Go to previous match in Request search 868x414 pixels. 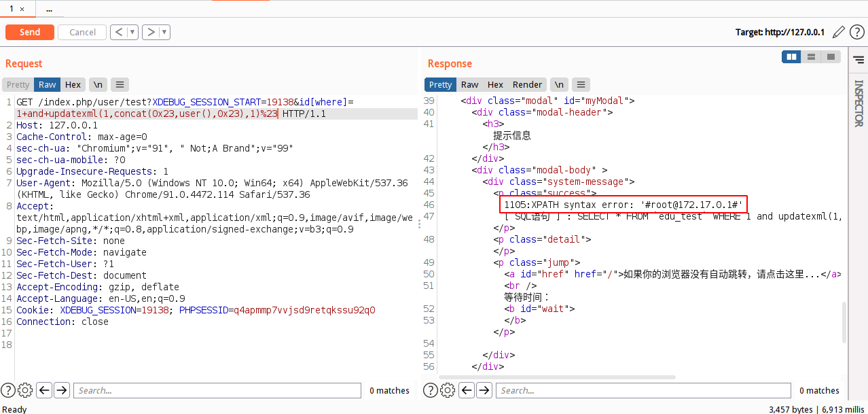click(44, 390)
